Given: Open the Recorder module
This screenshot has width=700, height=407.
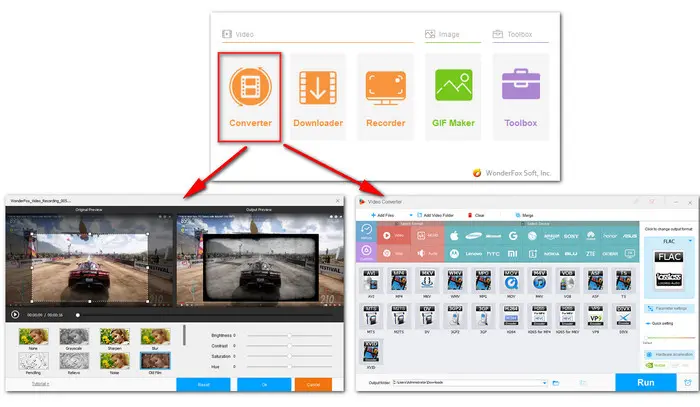Looking at the screenshot, I should (x=385, y=97).
